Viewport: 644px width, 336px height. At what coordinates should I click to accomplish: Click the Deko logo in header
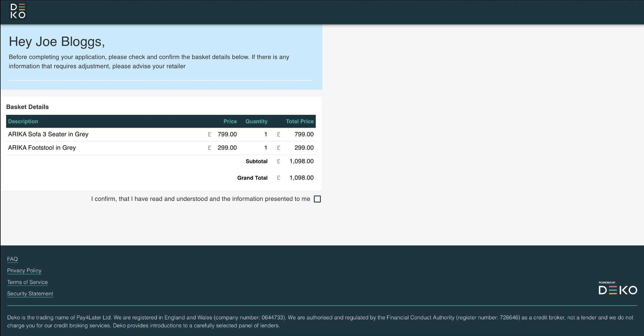pyautogui.click(x=18, y=11)
